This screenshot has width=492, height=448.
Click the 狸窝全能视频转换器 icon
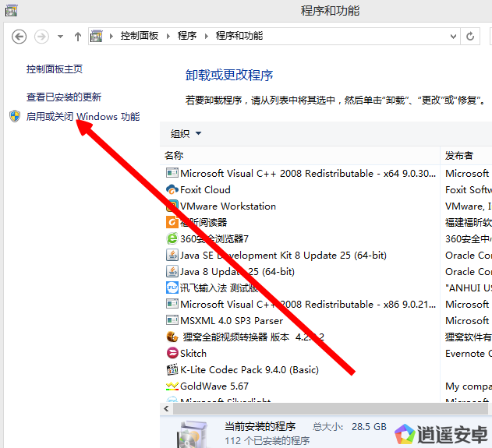(x=172, y=337)
